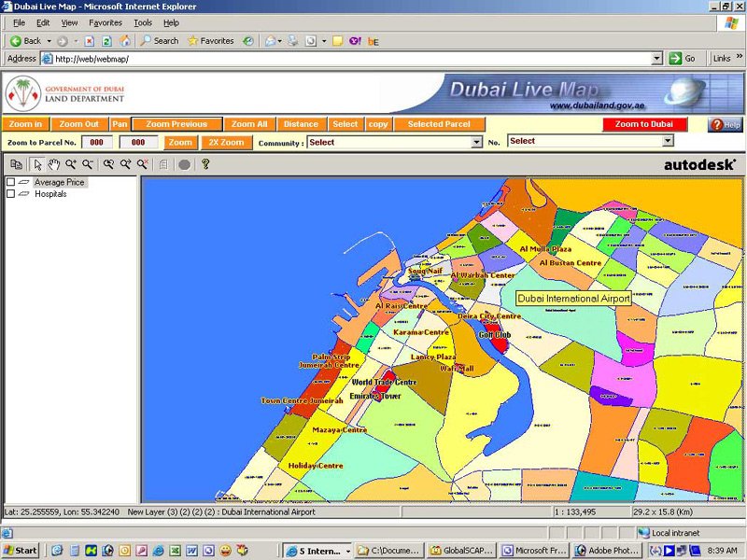Select the arrow pointer tool

point(37,165)
